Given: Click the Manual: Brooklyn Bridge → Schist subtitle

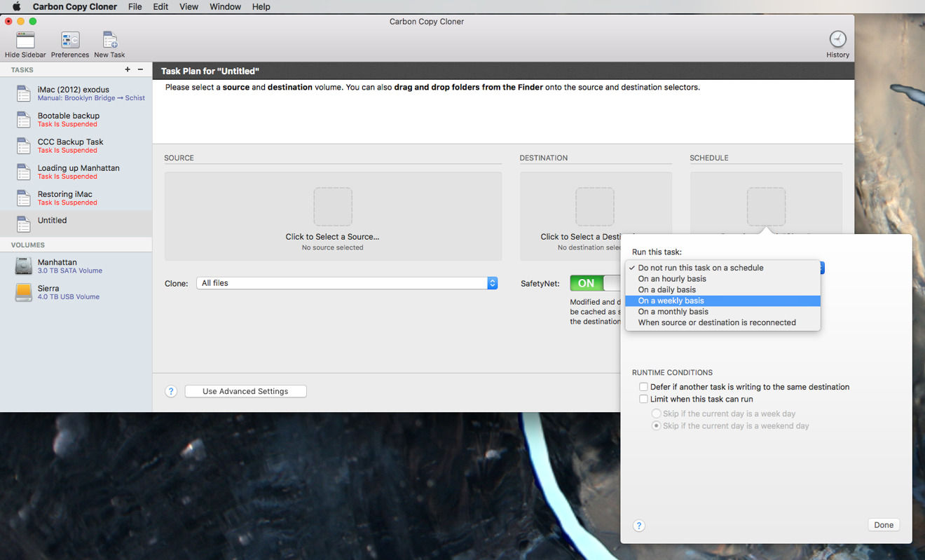Looking at the screenshot, I should pyautogui.click(x=91, y=98).
